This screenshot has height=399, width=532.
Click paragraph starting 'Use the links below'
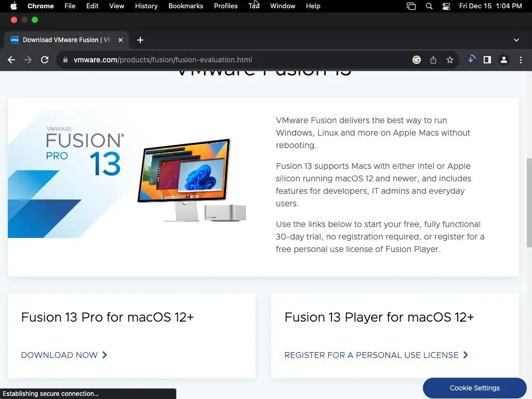(380, 236)
